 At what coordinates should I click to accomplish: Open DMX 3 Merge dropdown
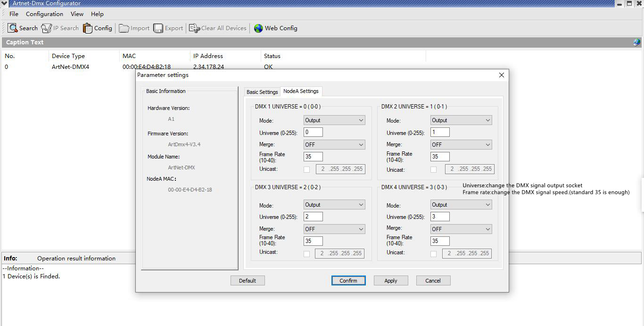coord(334,229)
